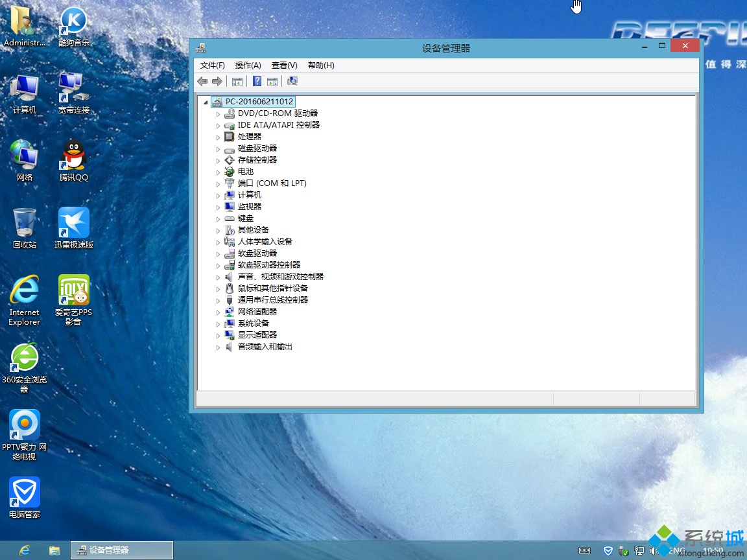Click the safely remove hardware tray icon

coord(622,552)
